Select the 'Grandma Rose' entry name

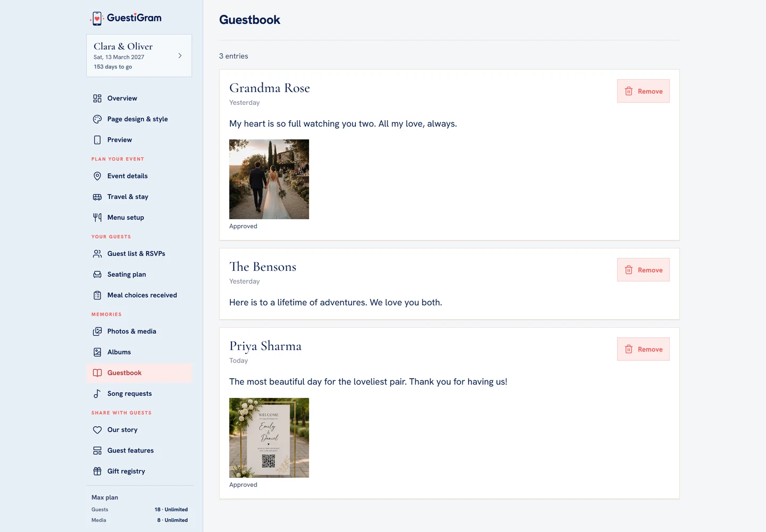[270, 88]
